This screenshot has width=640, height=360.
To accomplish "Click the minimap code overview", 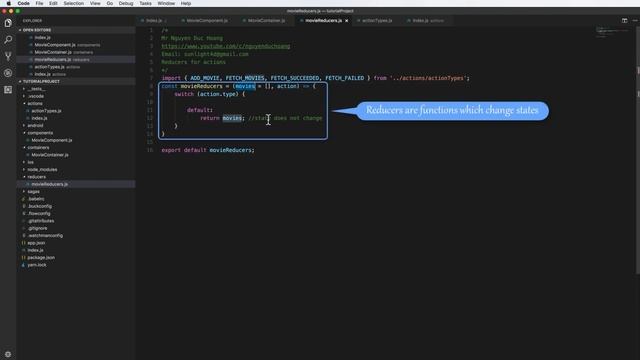I will [x=612, y=32].
